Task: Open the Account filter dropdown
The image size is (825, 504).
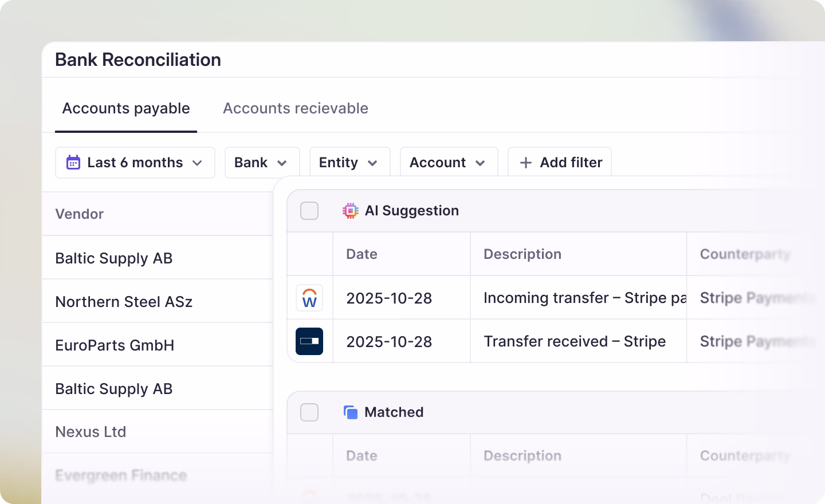Action: (449, 163)
